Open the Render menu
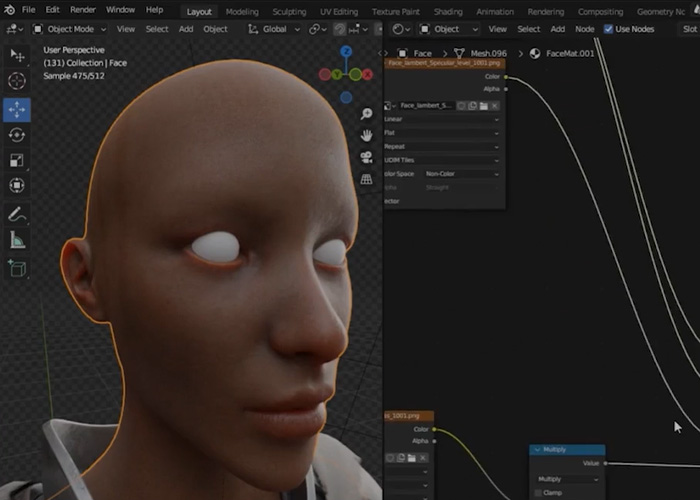Viewport: 700px width, 500px height. coord(83,9)
